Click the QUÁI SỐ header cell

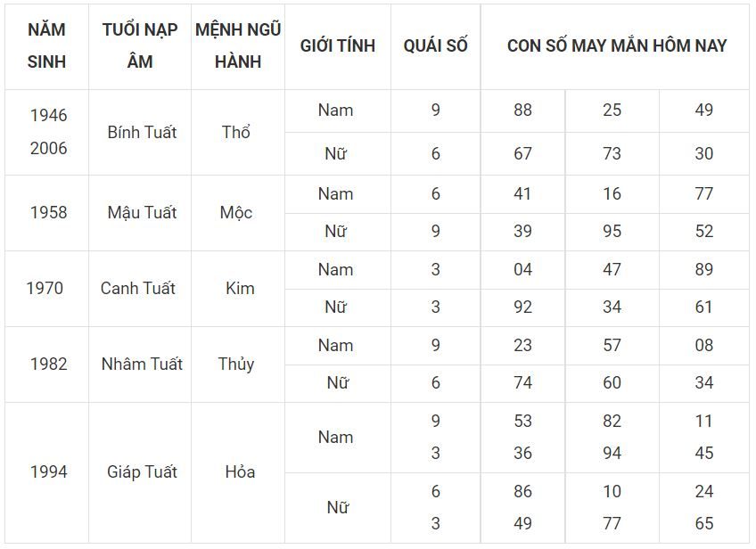435,45
